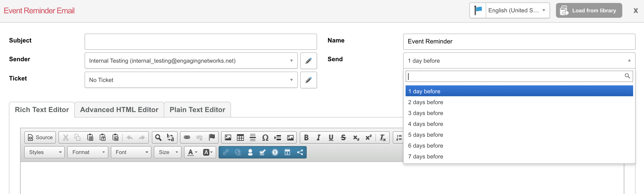Click the Load from library button
The width and height of the screenshot is (644, 194).
pos(589,10)
